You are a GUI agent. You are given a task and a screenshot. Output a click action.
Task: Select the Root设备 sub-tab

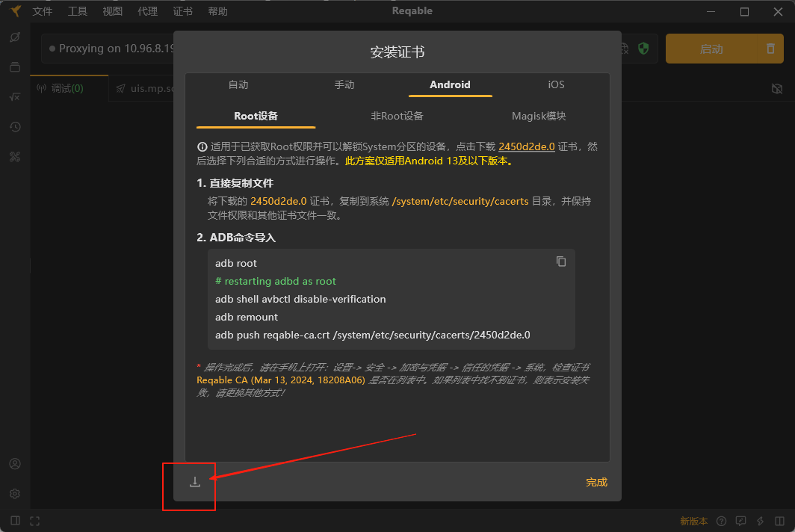(x=256, y=116)
